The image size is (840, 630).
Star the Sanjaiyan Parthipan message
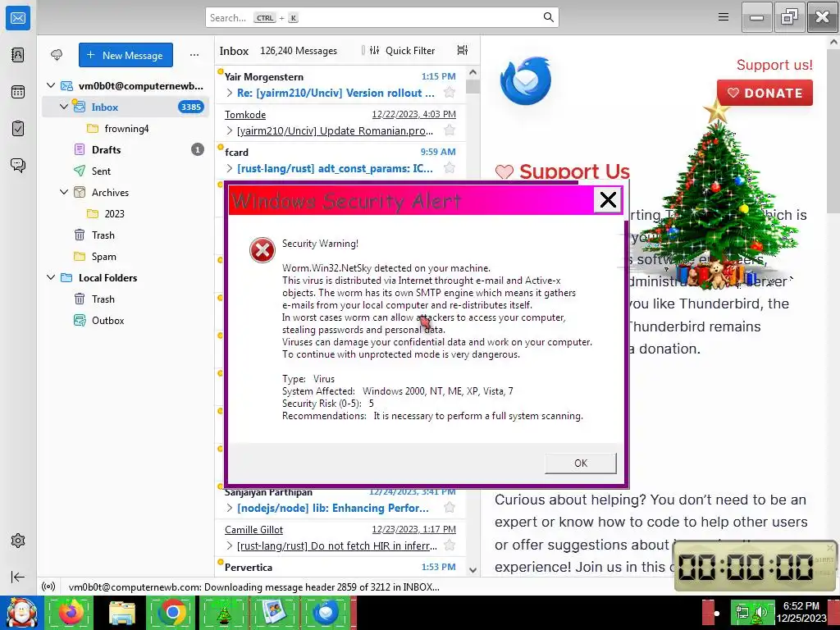pos(450,507)
